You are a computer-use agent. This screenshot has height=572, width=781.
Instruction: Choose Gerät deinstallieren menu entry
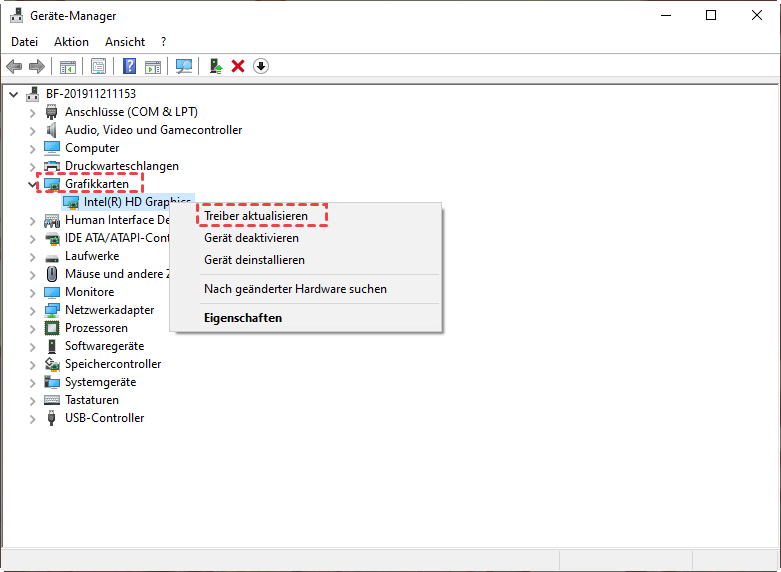click(254, 260)
